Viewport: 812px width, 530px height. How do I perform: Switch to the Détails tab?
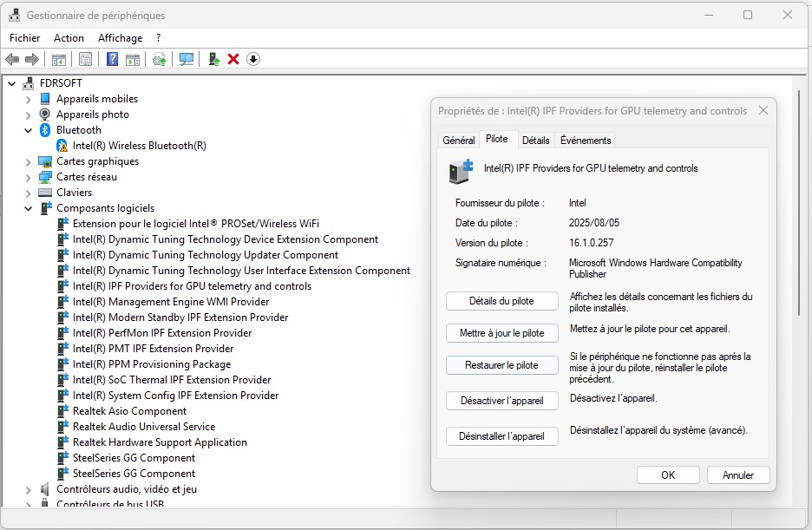[535, 141]
